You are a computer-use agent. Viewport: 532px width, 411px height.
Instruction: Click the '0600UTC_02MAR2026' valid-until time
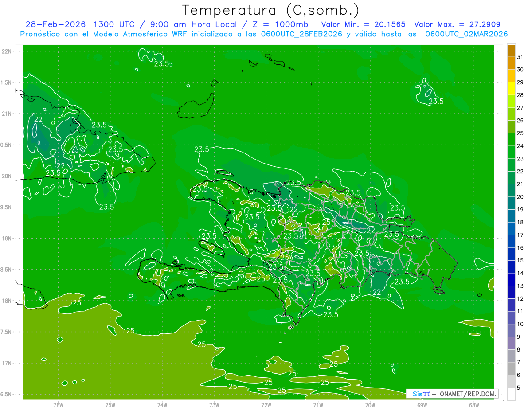(466, 34)
